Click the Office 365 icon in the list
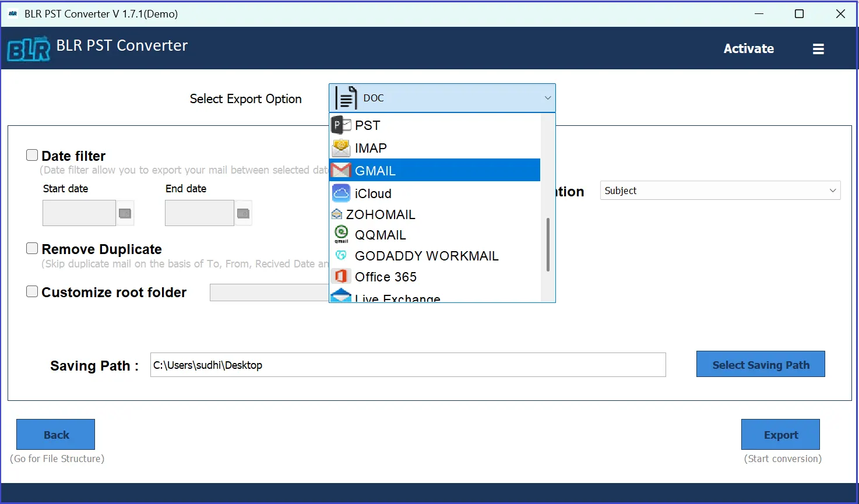Screen dimensions: 859x504 coord(340,276)
